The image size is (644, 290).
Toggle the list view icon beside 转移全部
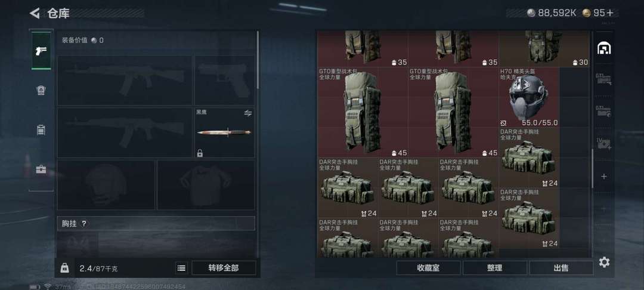[181, 269]
